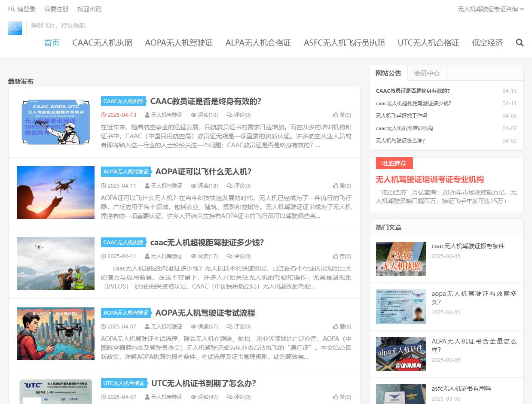Open announcement 无人机驾驶证怎么考？

(400, 141)
